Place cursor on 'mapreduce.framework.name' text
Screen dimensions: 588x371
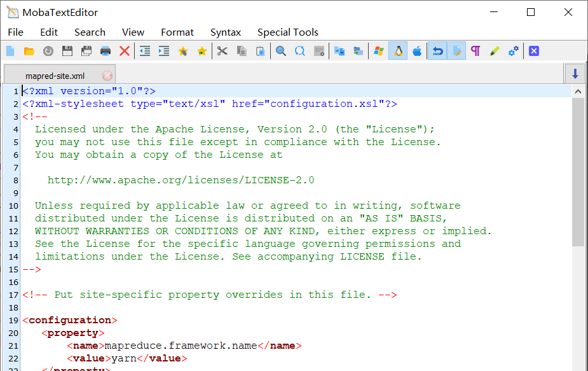click(181, 346)
